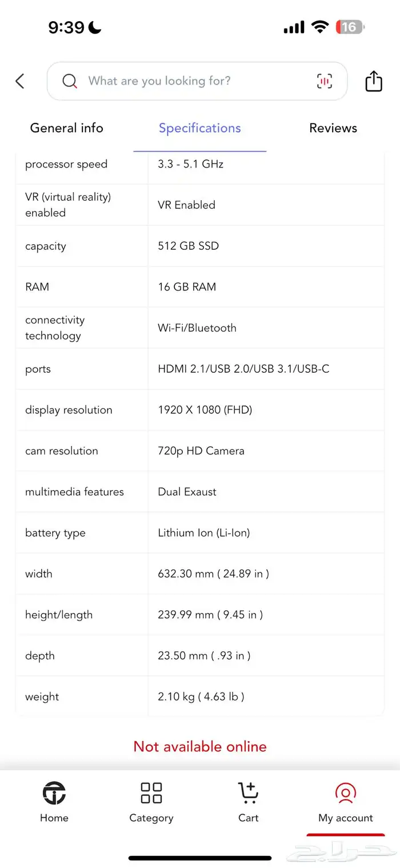The width and height of the screenshot is (400, 868).
Task: Focus the 'What are you looking for?' field
Action: click(x=189, y=81)
